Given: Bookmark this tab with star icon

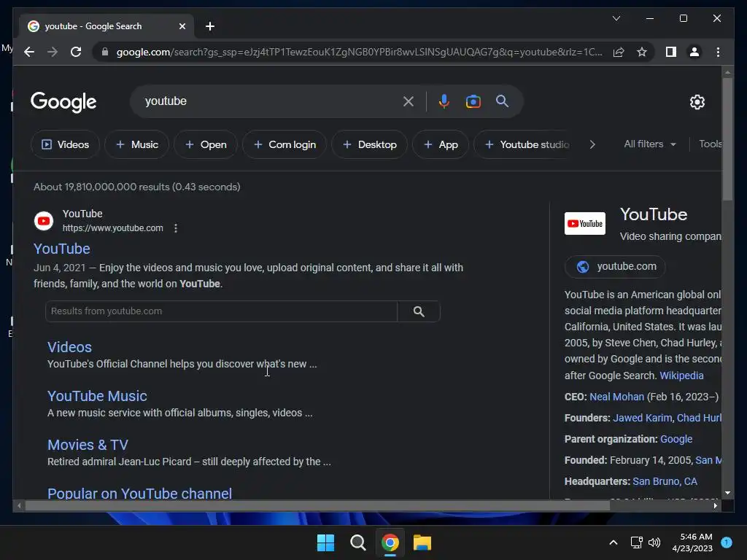Looking at the screenshot, I should pyautogui.click(x=642, y=52).
